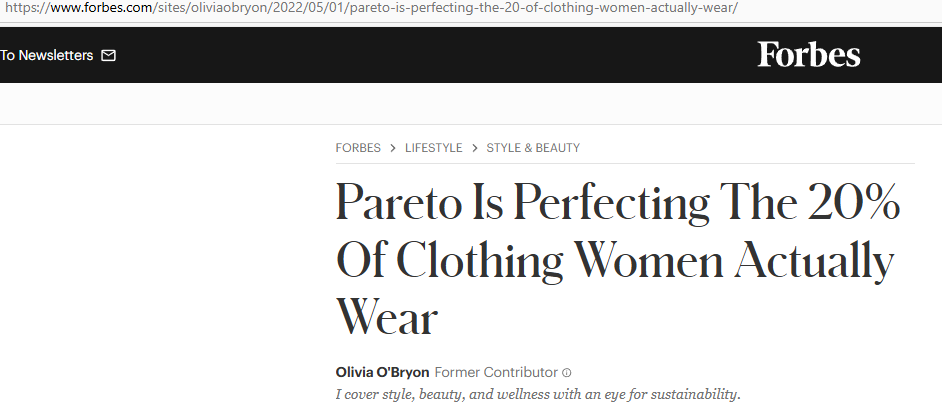Click the newsletter envelope icon
Screen dimensions: 942x406
108,55
